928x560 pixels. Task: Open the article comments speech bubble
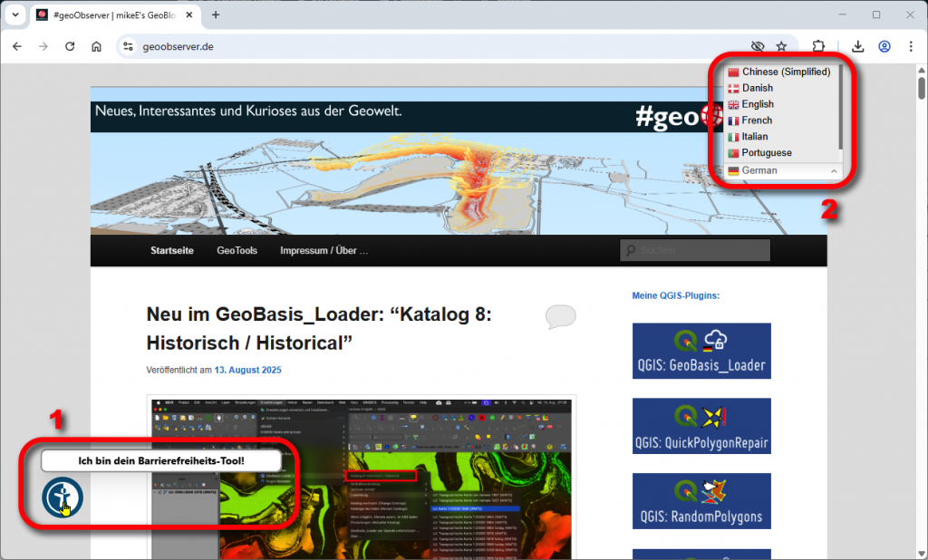[x=560, y=317]
